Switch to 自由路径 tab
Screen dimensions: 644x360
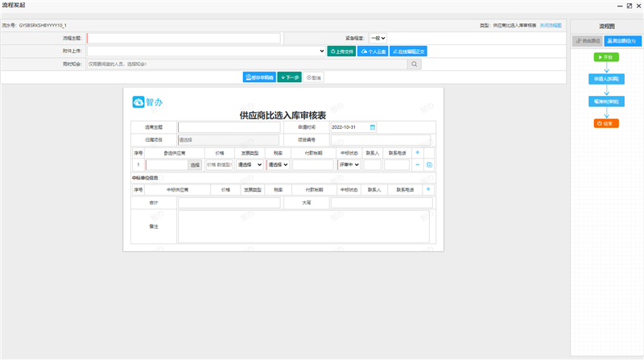pos(586,39)
